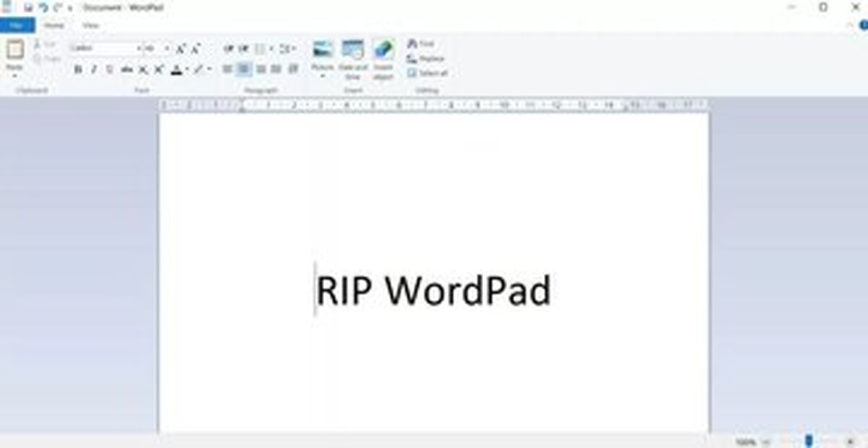The height and width of the screenshot is (448, 868).
Task: Toggle subscript formatting
Action: click(x=142, y=69)
